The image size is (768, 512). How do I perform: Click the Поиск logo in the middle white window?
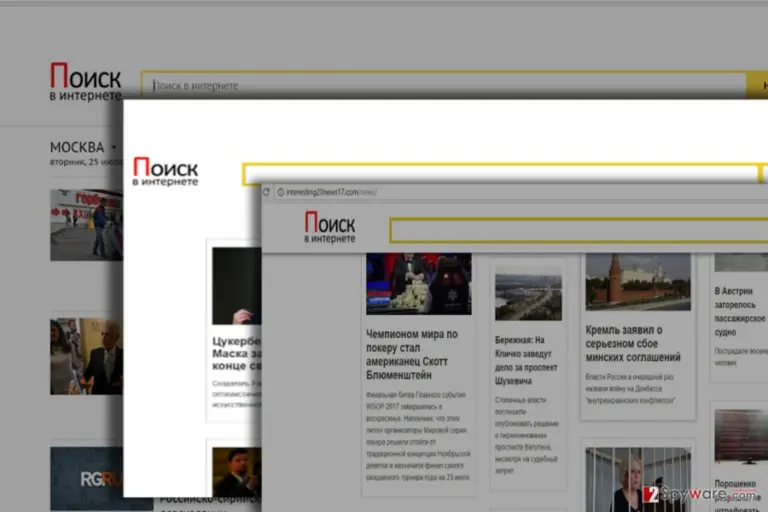pyautogui.click(x=166, y=171)
